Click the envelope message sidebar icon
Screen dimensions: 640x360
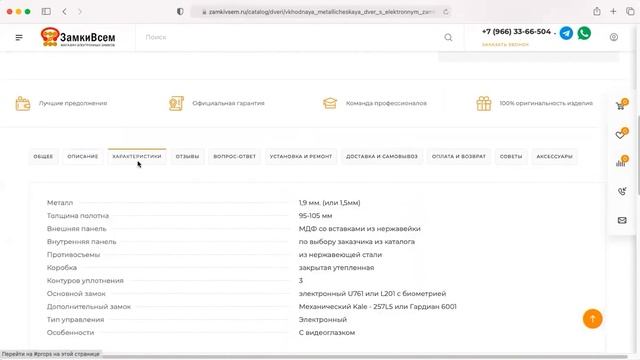pyautogui.click(x=622, y=220)
